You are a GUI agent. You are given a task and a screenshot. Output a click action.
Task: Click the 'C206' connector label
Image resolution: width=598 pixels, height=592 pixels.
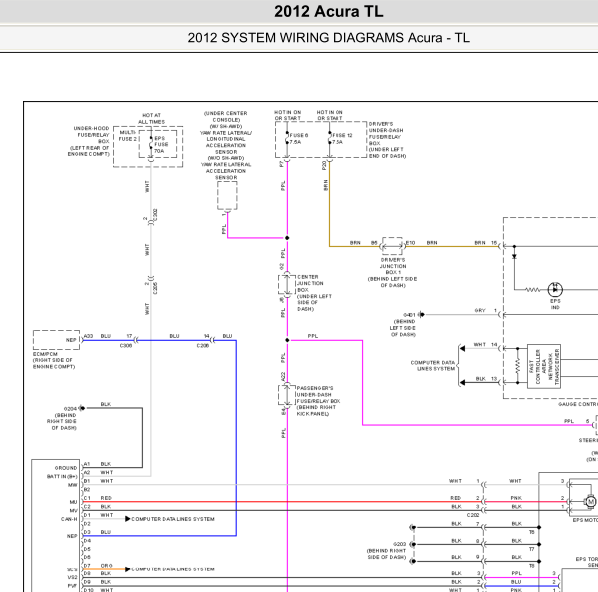point(203,346)
